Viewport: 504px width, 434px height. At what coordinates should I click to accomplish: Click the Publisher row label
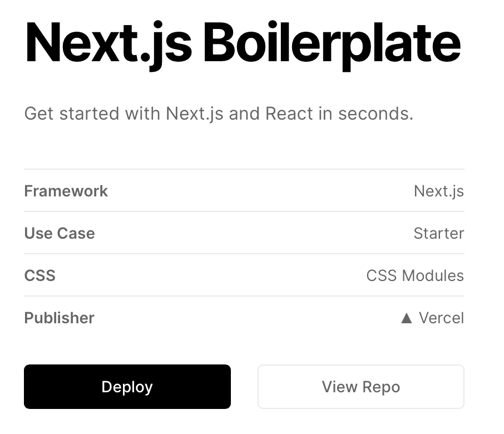click(59, 318)
